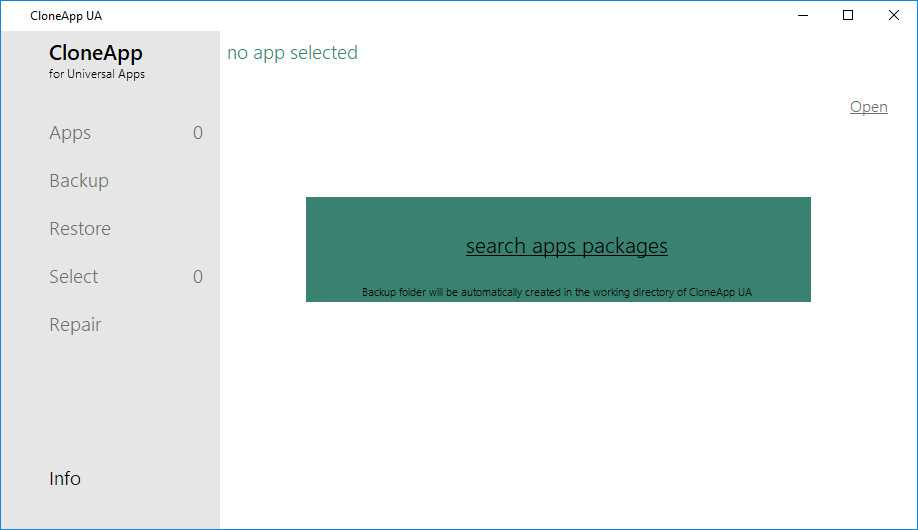The width and height of the screenshot is (918, 530).
Task: Choose the Repair option in sidebar
Action: [x=75, y=325]
